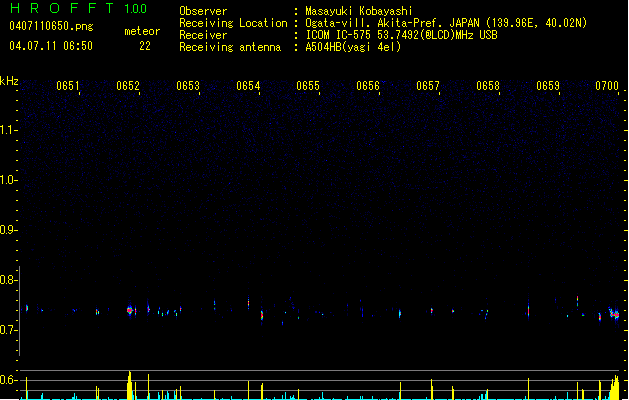The width and height of the screenshot is (629, 400).
Task: Click the 0700 time axis marker
Action: 607,86
